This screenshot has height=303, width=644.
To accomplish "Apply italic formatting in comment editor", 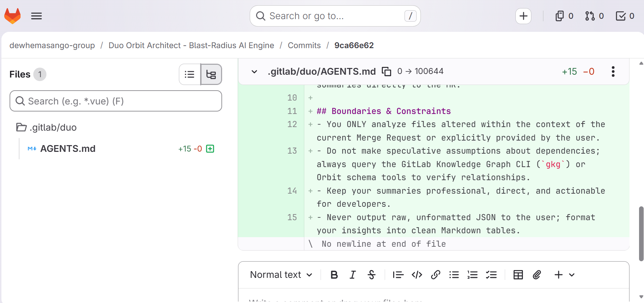I will pyautogui.click(x=352, y=275).
